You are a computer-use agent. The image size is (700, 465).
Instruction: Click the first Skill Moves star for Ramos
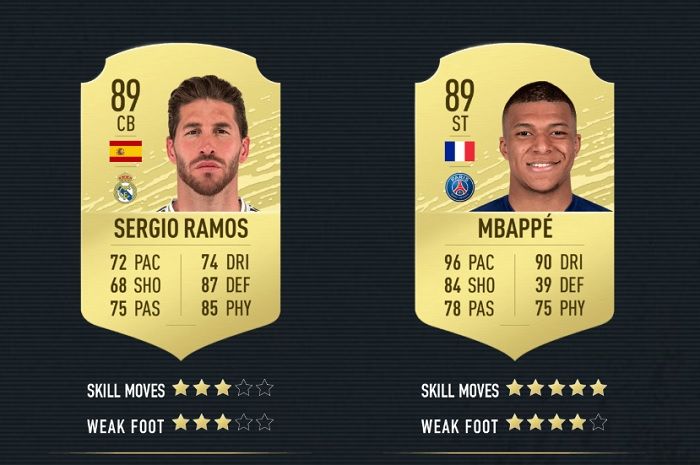(181, 388)
